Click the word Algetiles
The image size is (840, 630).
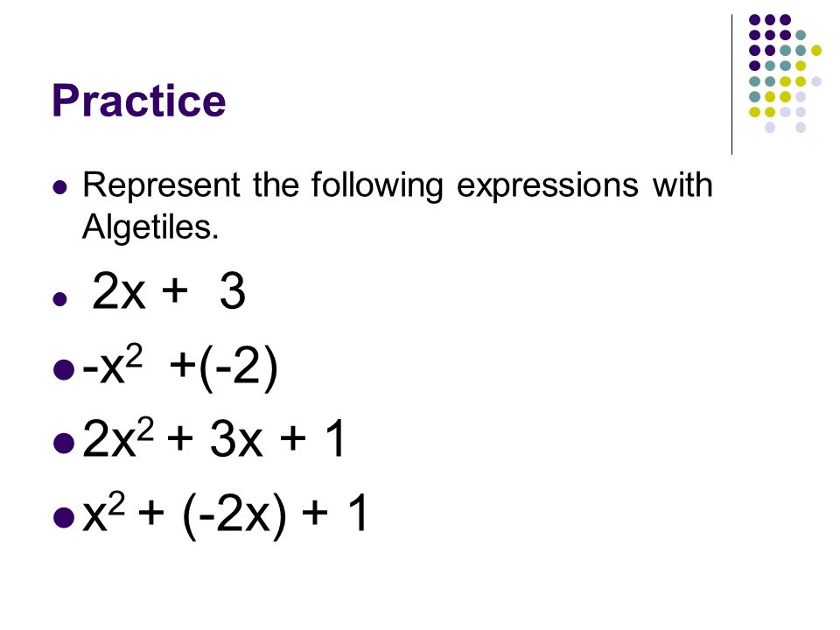(150, 227)
